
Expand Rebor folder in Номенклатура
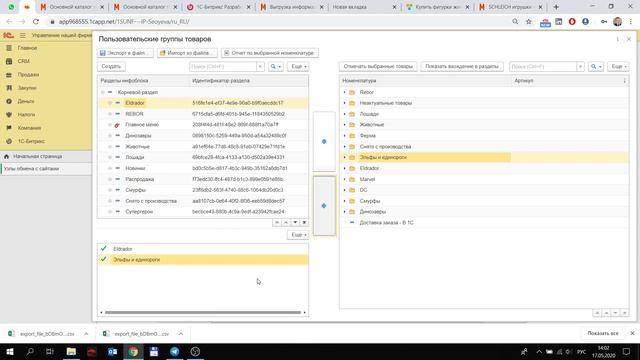click(344, 92)
